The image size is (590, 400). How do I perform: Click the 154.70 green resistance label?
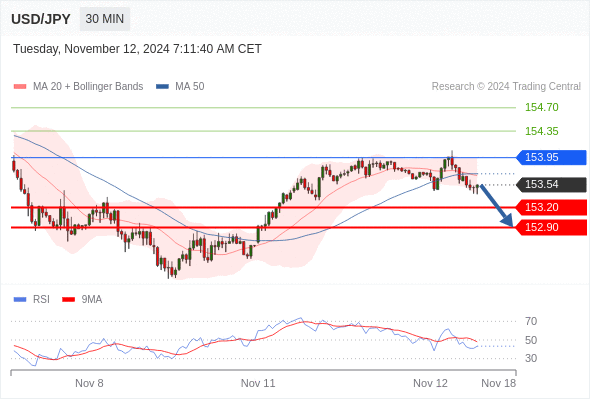click(x=541, y=108)
